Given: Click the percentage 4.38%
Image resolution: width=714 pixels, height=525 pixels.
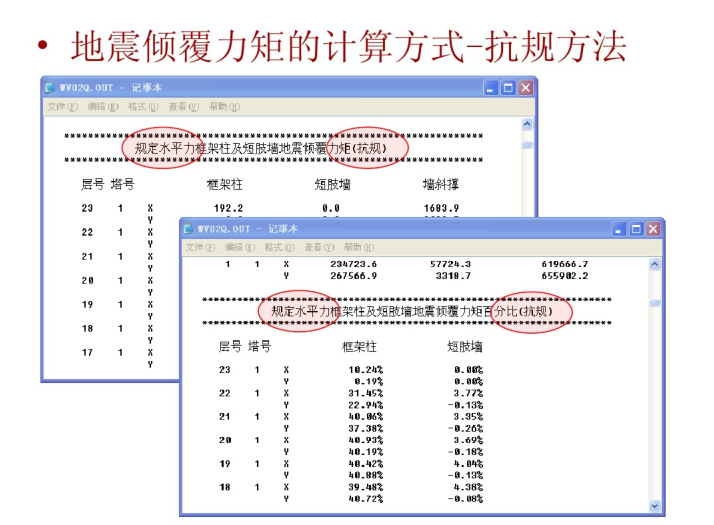Looking at the screenshot, I should pyautogui.click(x=468, y=487).
